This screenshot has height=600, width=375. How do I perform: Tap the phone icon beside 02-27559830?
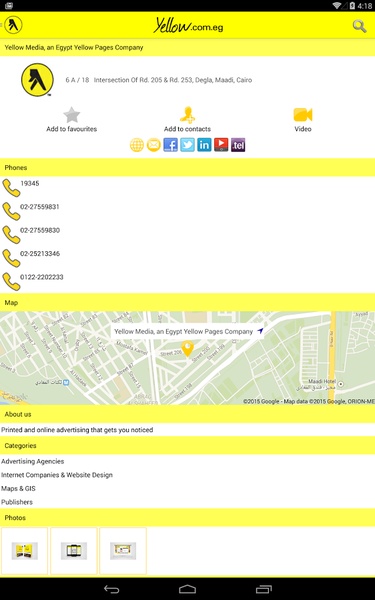(11, 235)
